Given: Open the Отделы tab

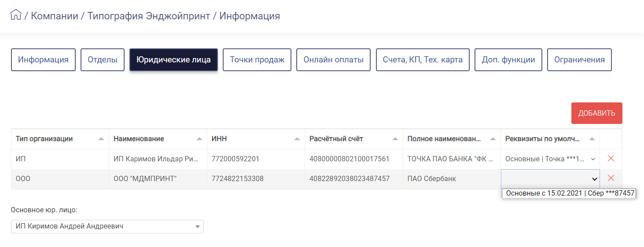Looking at the screenshot, I should pos(103,60).
